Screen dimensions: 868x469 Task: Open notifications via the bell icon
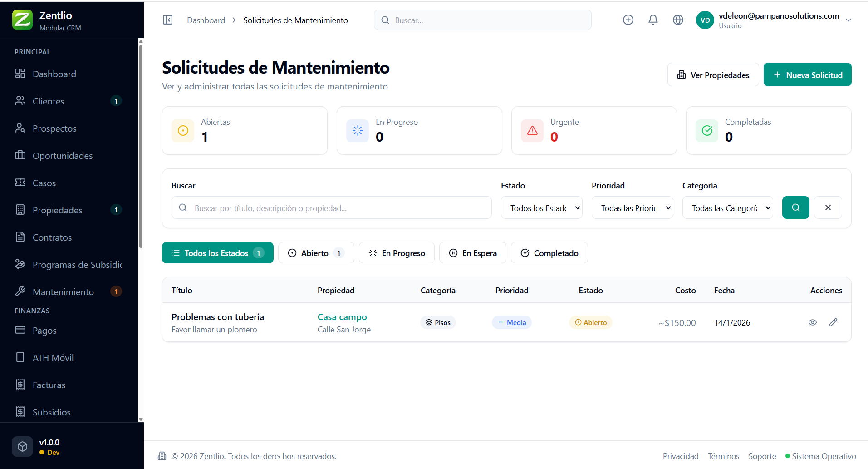pos(653,20)
